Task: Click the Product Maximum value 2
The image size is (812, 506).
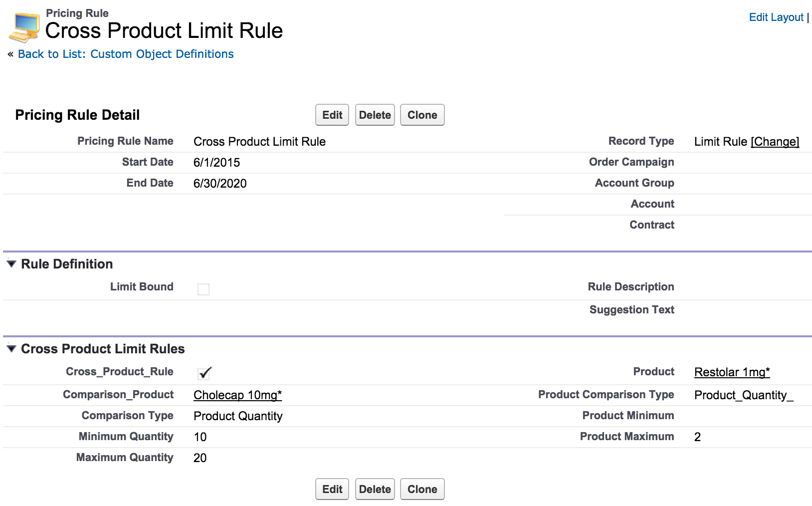Action: (x=697, y=437)
